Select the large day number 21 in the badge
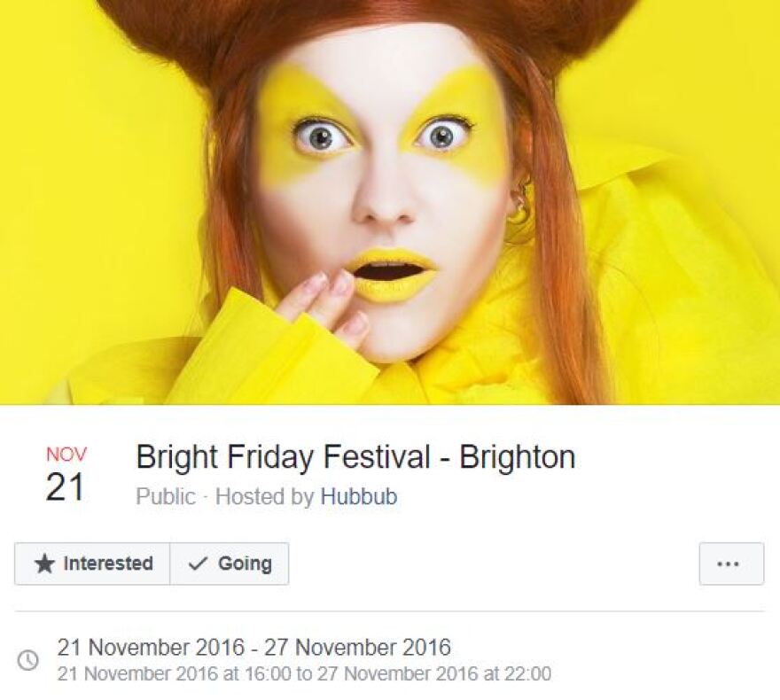 pyautogui.click(x=65, y=487)
